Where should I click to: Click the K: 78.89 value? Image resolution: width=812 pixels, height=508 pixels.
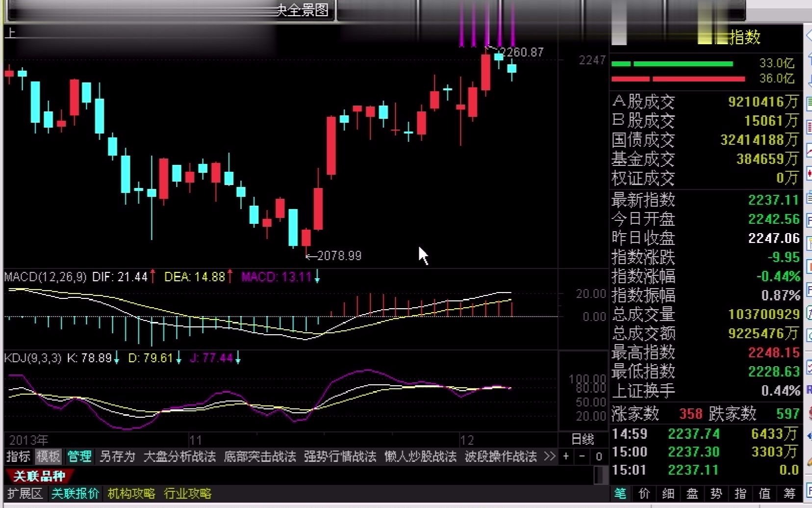click(x=89, y=358)
